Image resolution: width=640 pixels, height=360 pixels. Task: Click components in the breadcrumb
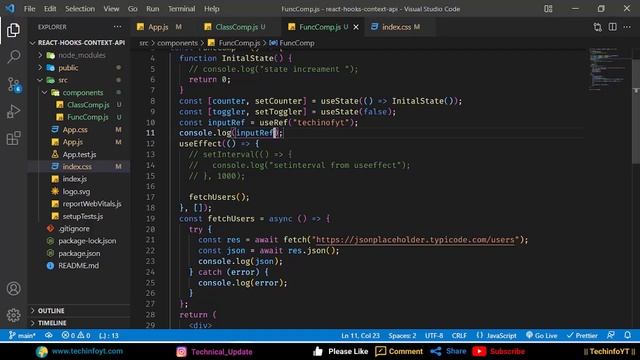point(177,43)
